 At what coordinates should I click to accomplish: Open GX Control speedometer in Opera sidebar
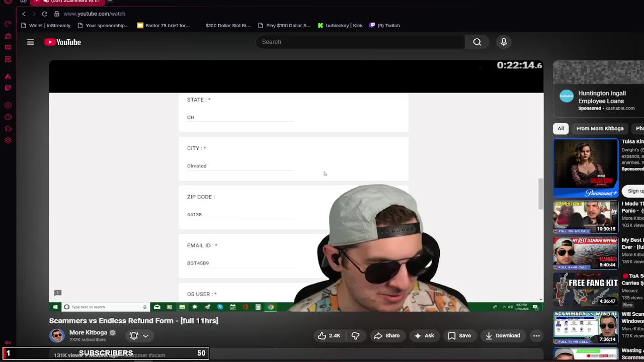pos(8,24)
